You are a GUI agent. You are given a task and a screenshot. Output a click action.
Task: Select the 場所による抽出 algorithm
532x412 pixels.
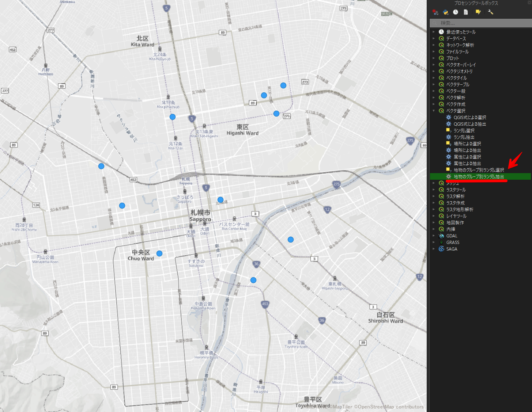tap(480, 150)
